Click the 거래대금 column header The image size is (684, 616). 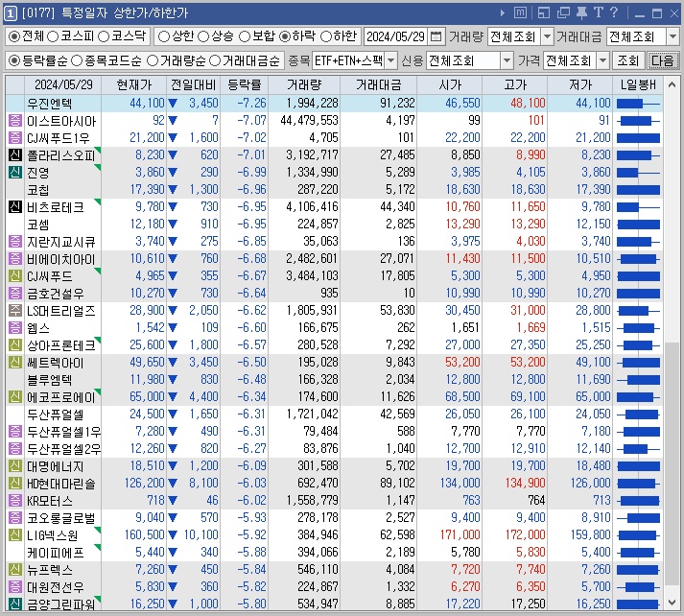click(x=379, y=84)
